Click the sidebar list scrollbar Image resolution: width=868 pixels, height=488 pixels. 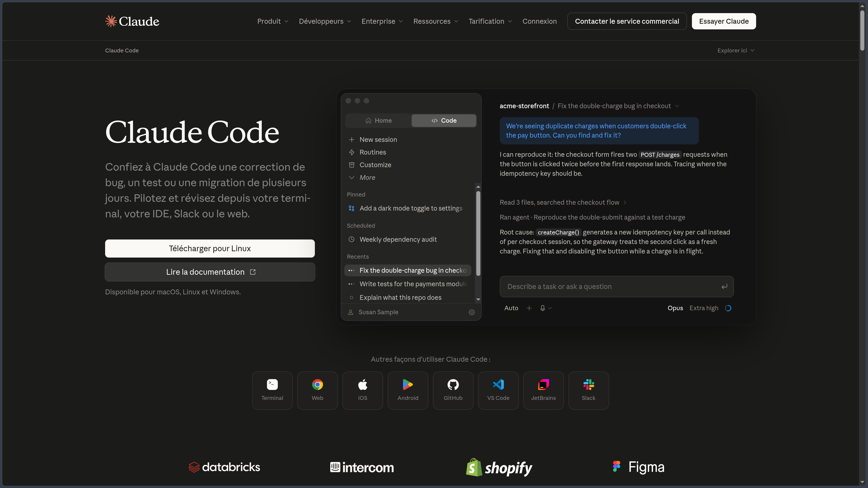[478, 233]
